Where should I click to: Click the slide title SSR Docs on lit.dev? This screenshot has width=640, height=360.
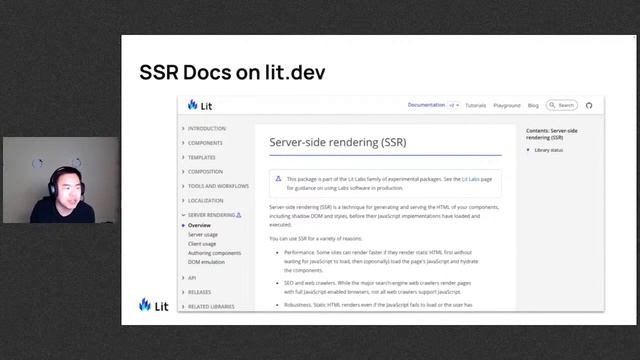232,72
